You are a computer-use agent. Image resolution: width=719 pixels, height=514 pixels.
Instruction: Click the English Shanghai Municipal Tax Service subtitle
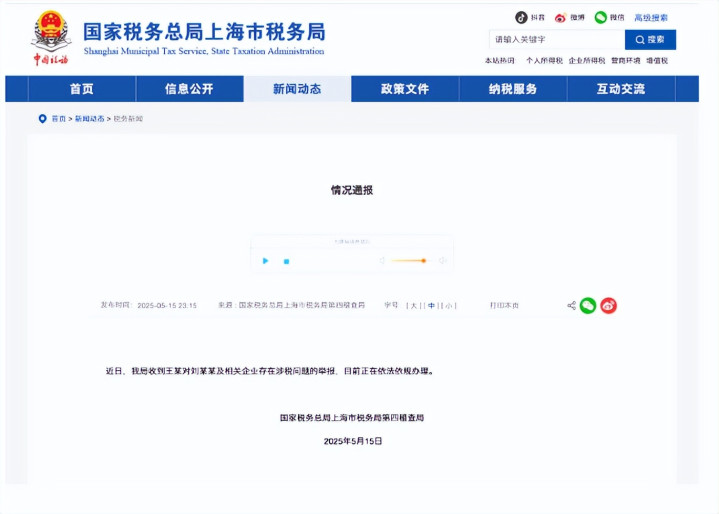coord(204,51)
